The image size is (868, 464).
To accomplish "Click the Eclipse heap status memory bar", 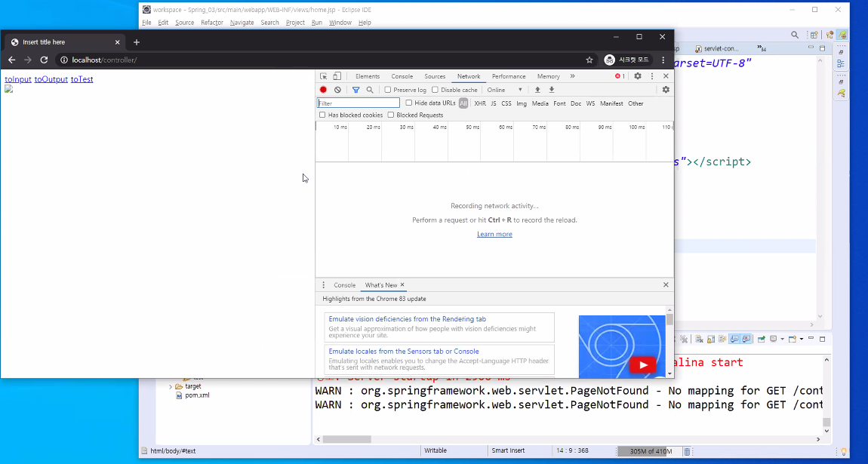I will tap(651, 451).
